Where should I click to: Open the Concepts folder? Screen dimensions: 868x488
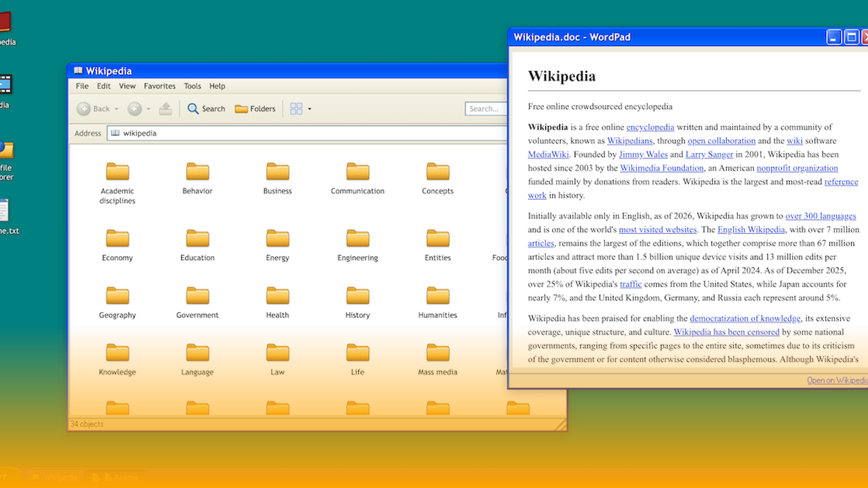(x=437, y=178)
